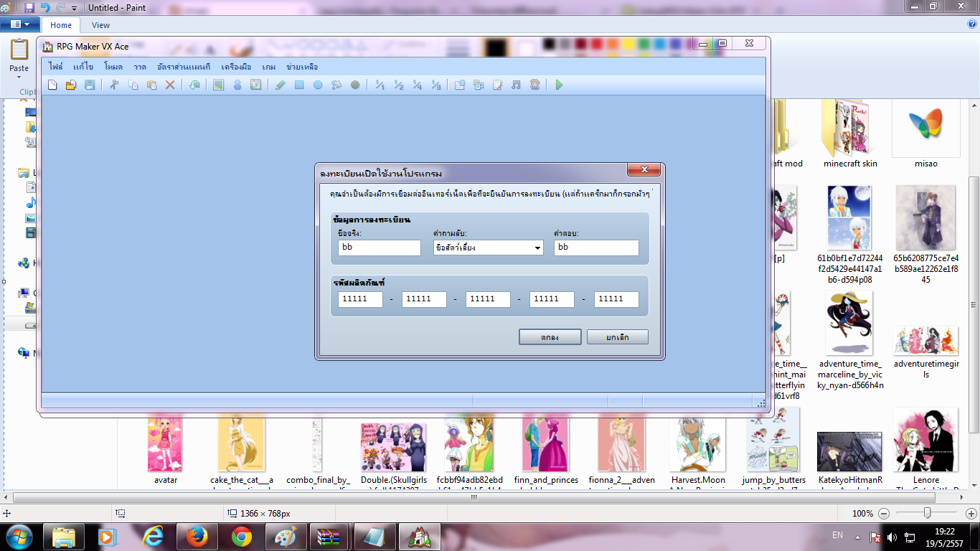Click the fifth product key field
Image resolution: width=980 pixels, height=551 pixels.
tap(616, 299)
